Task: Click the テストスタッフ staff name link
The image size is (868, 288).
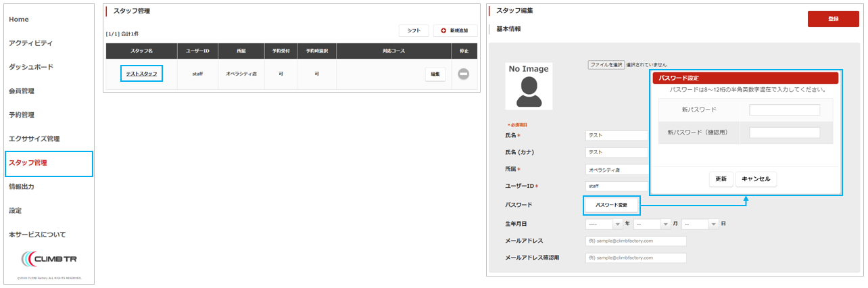Action: (x=141, y=74)
